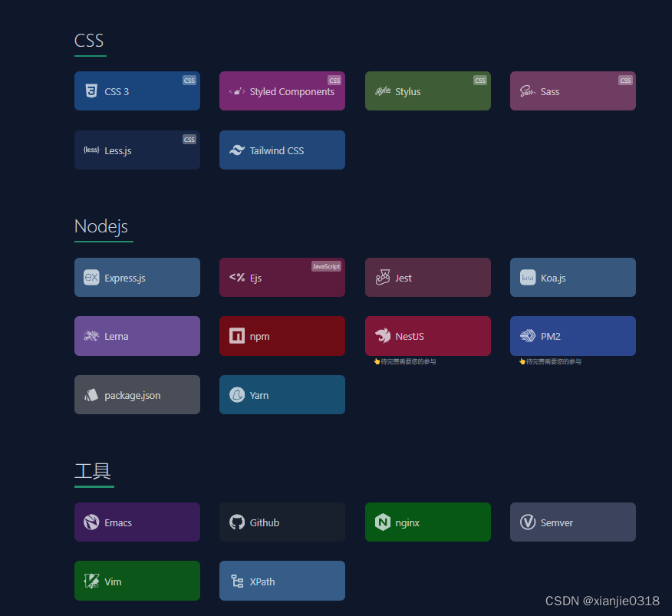Open the Koa.js reference card

pyautogui.click(x=572, y=278)
